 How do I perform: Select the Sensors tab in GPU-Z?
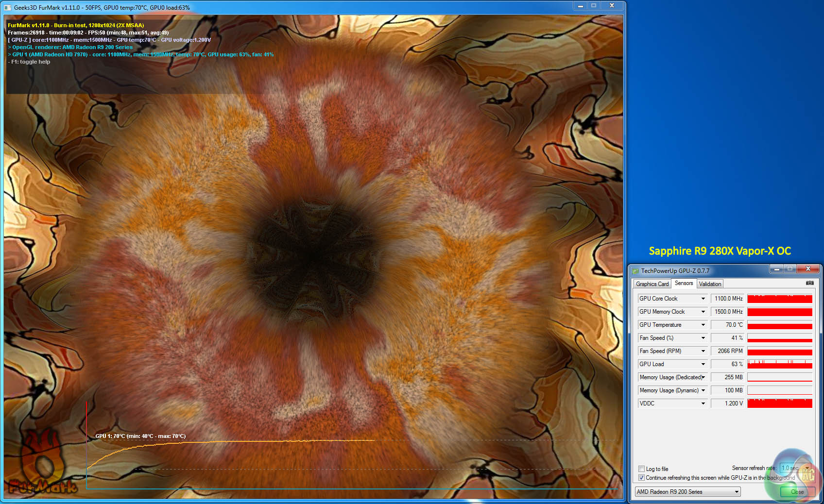coord(684,284)
